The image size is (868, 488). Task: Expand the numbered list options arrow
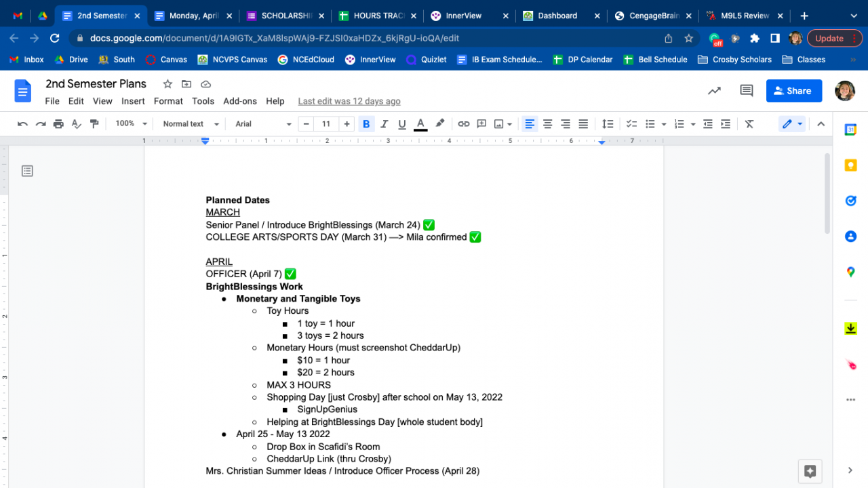click(692, 124)
